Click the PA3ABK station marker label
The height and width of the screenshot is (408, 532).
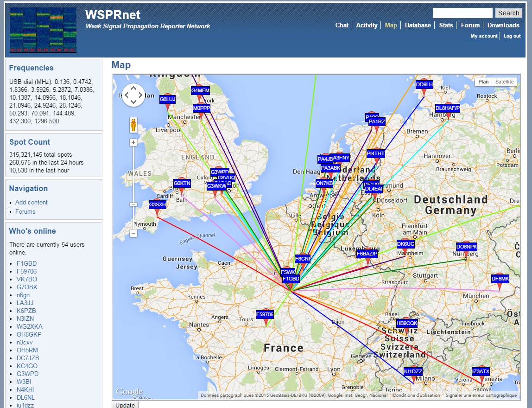tap(330, 168)
